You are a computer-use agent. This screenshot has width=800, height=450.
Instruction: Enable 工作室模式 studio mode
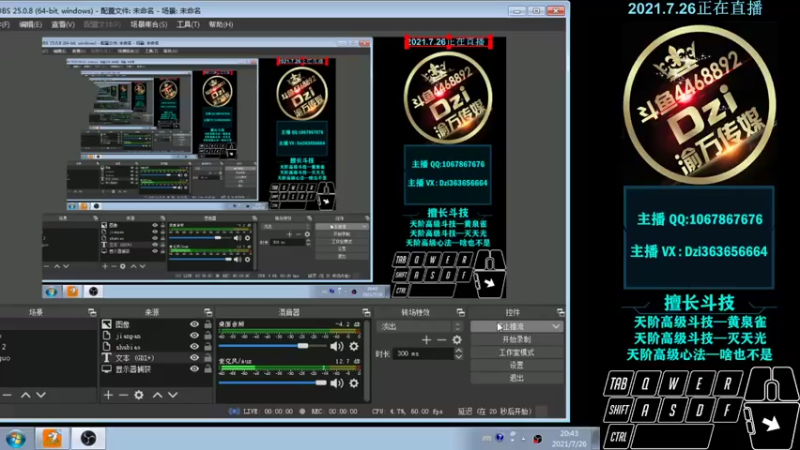[x=517, y=353]
